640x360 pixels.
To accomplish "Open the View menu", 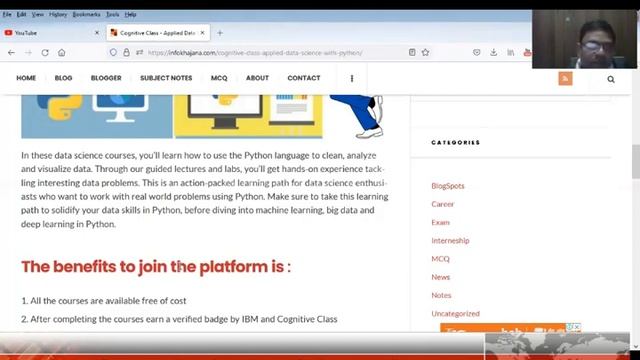I will (x=38, y=14).
